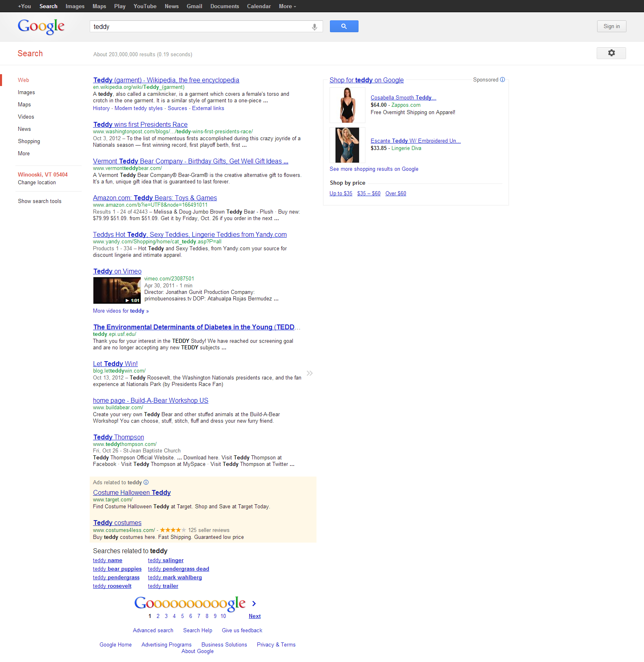Select News filter in left sidebar

pyautogui.click(x=24, y=129)
